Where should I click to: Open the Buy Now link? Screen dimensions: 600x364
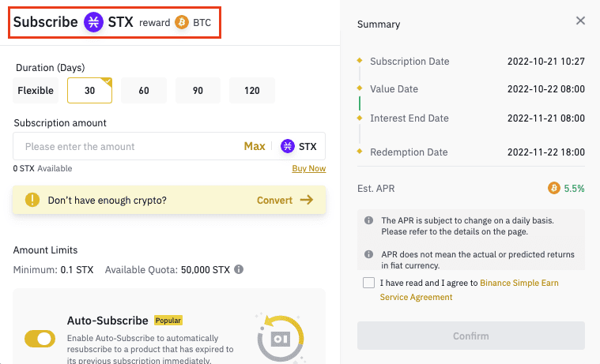pyautogui.click(x=308, y=168)
